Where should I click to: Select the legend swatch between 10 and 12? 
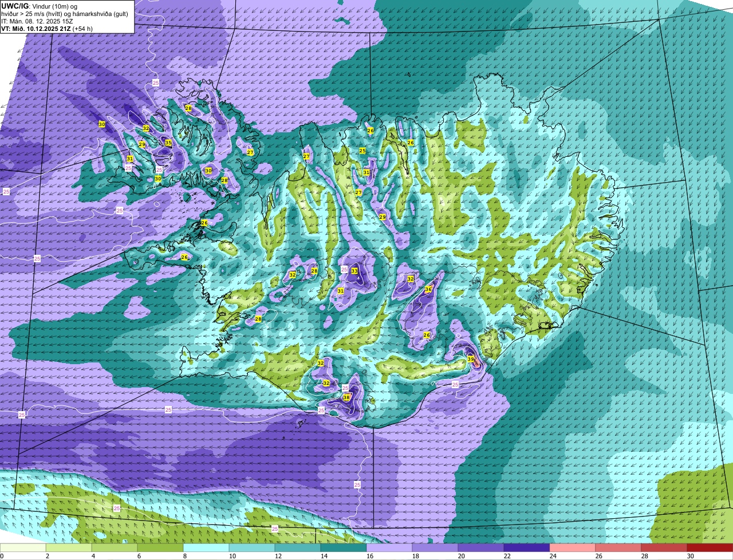(x=252, y=548)
